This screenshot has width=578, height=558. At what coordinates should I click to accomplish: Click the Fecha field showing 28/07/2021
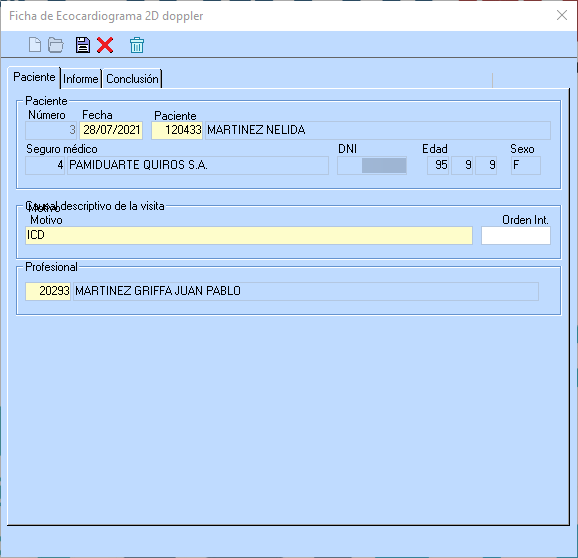pos(111,130)
